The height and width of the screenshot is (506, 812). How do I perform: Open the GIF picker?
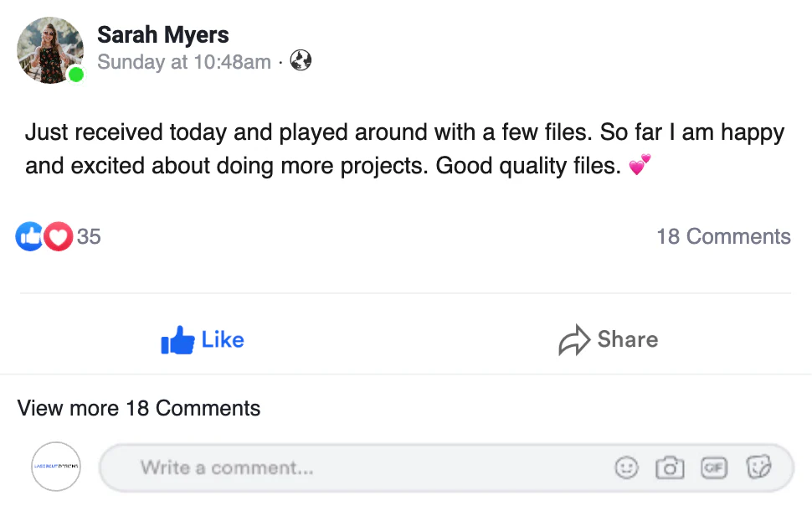click(713, 467)
